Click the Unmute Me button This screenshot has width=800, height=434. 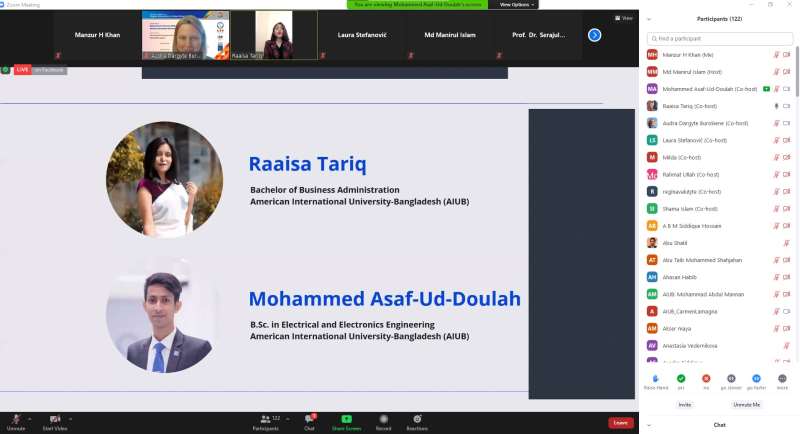[746, 404]
